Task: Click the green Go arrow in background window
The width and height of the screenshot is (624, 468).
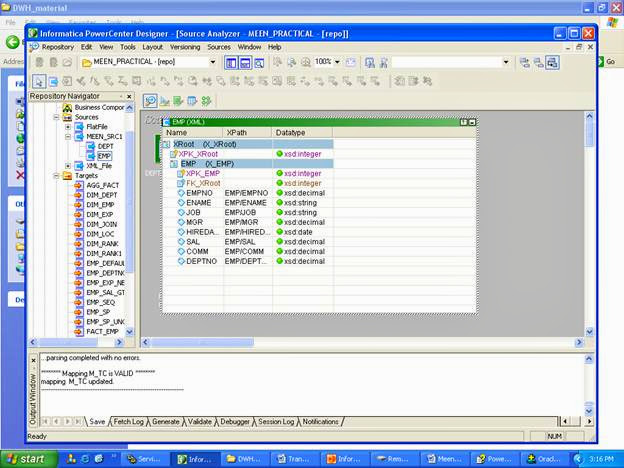Action: click(600, 62)
